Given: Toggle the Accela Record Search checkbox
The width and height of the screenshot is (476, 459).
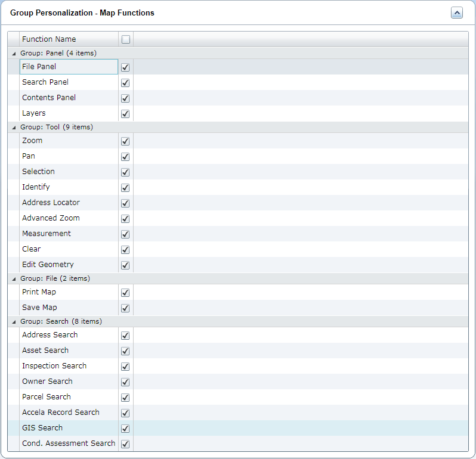Looking at the screenshot, I should pyautogui.click(x=125, y=413).
